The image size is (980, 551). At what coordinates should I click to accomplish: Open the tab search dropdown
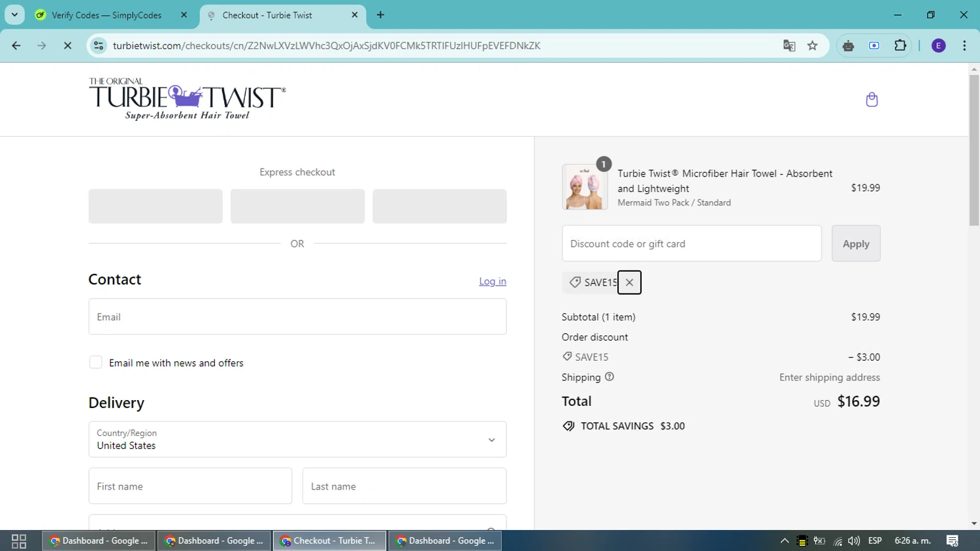coord(14,15)
